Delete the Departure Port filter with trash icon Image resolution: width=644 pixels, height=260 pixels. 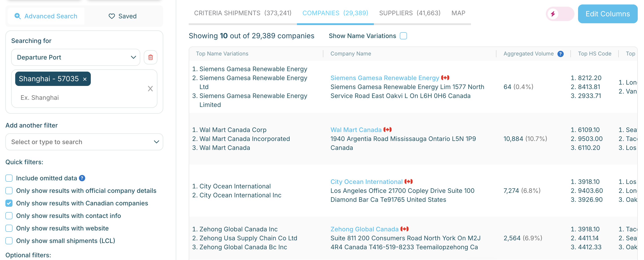point(150,57)
